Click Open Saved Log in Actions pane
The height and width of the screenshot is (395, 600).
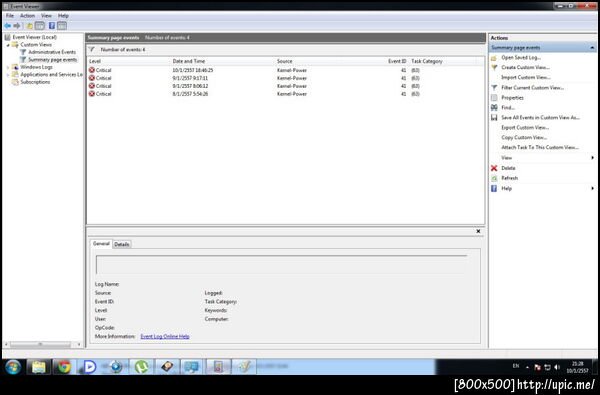521,57
